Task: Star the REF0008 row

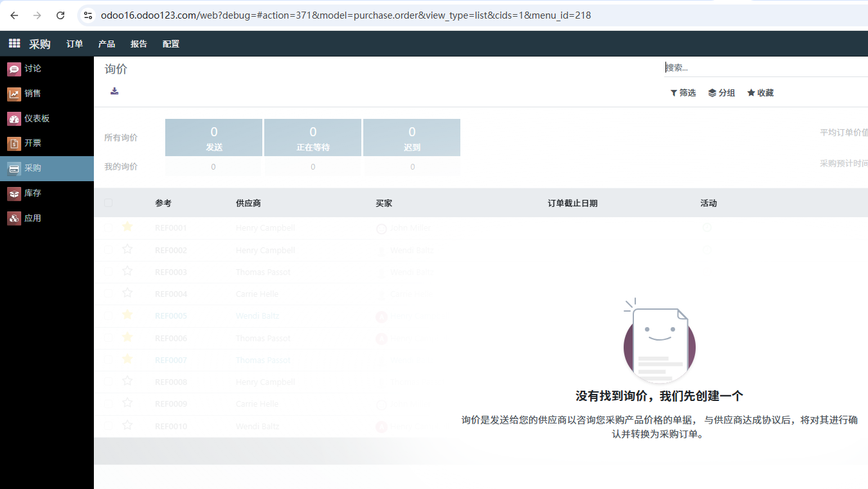Action: tap(127, 381)
